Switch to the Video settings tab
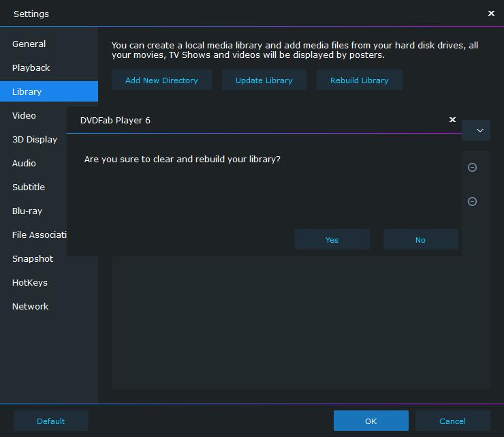The width and height of the screenshot is (504, 437). [33, 115]
